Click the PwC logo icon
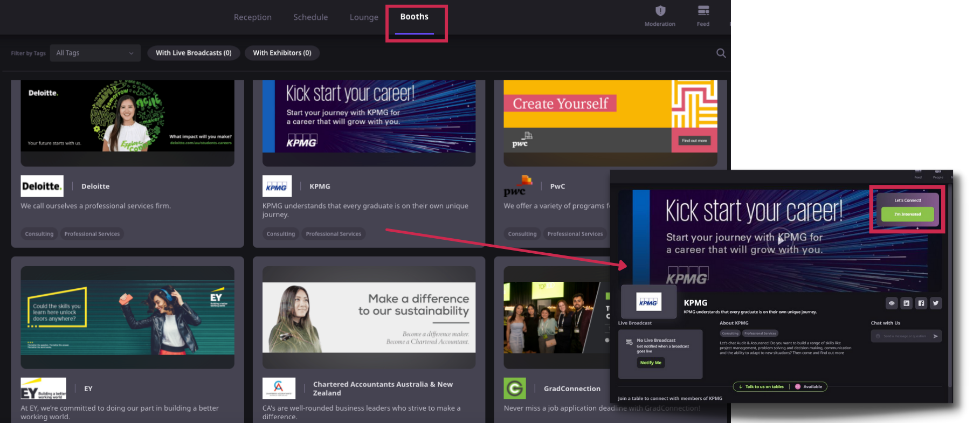The height and width of the screenshot is (423, 980). [x=517, y=186]
